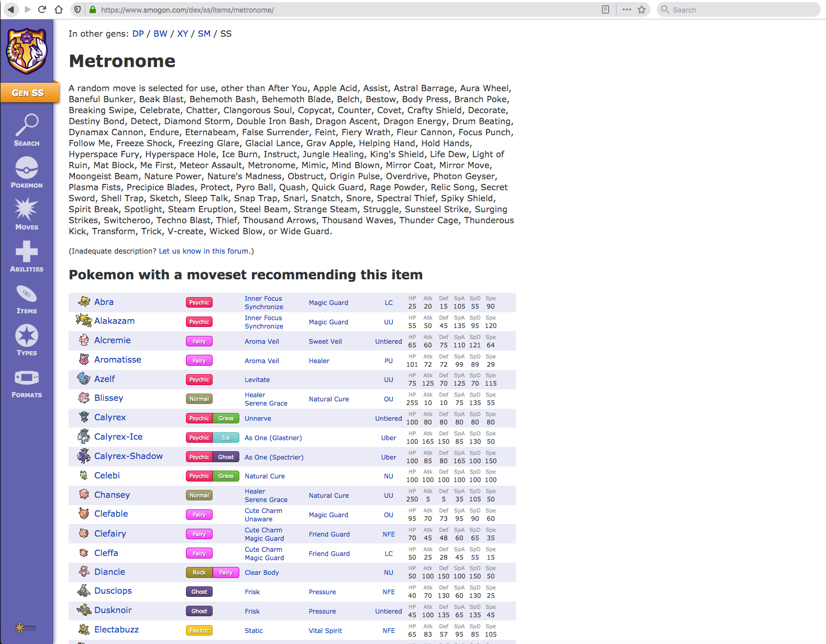Click the Ghost type badge for Calyrex-Shadow
This screenshot has width=826, height=644.
tap(226, 457)
